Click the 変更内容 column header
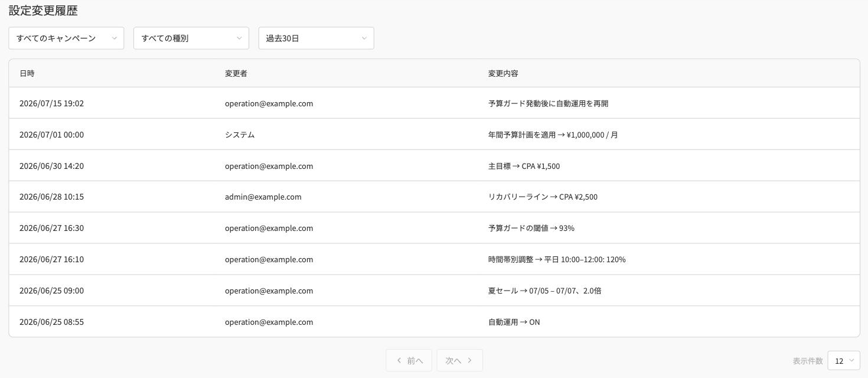The image size is (868, 378). coord(504,73)
